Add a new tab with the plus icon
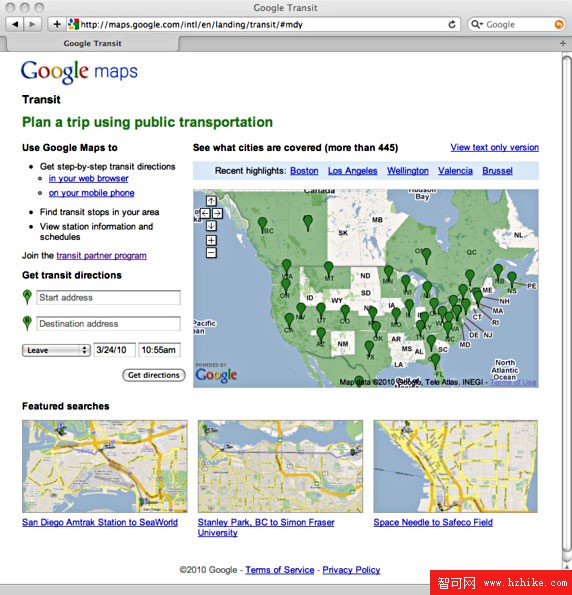 click(563, 44)
